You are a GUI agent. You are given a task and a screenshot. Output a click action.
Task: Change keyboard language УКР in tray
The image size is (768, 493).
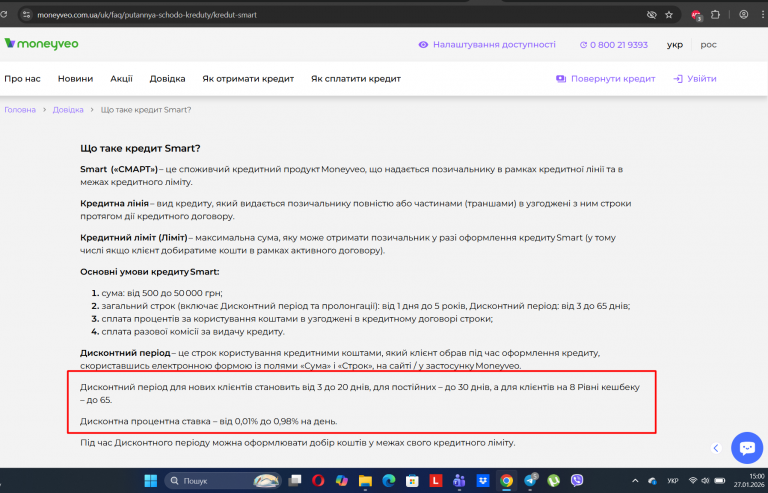click(x=673, y=481)
